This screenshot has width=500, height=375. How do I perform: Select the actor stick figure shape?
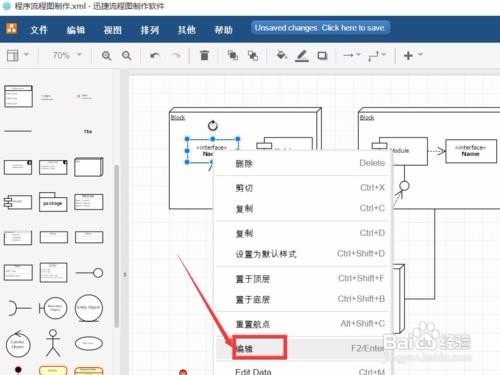53,343
